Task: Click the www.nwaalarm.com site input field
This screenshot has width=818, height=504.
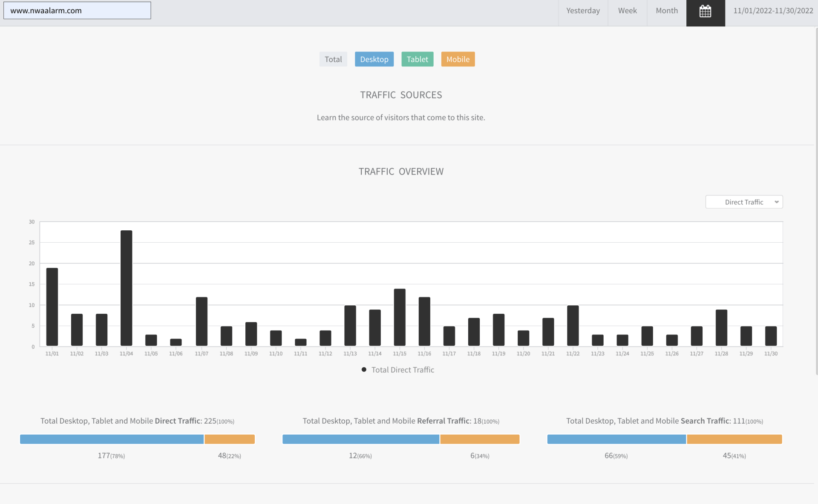Action: coord(77,11)
